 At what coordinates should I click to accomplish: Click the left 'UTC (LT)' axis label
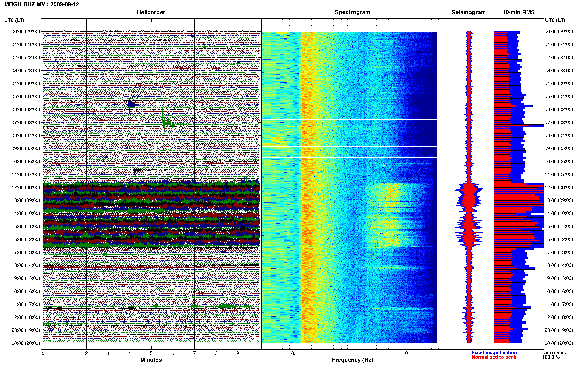14,20
